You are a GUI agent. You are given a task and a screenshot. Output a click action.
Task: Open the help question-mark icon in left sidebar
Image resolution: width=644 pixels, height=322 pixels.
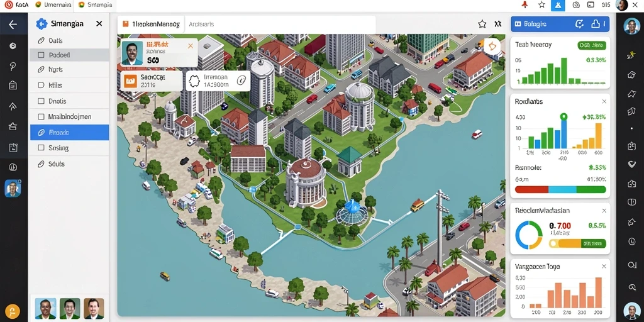coord(13,67)
